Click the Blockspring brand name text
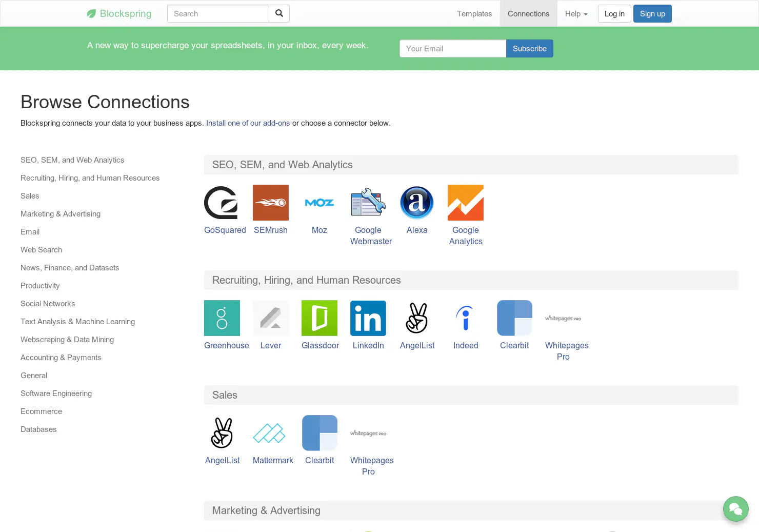This screenshot has width=759, height=532. pyautogui.click(x=126, y=14)
